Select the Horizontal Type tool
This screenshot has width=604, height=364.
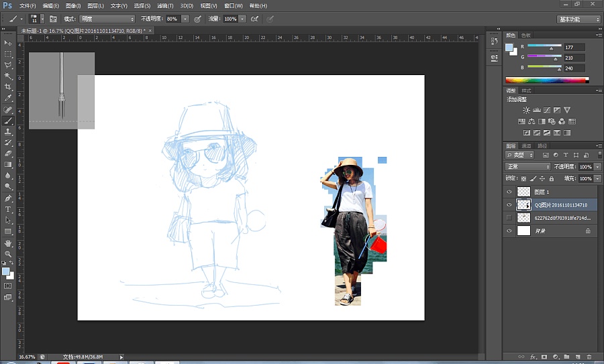tap(7, 209)
